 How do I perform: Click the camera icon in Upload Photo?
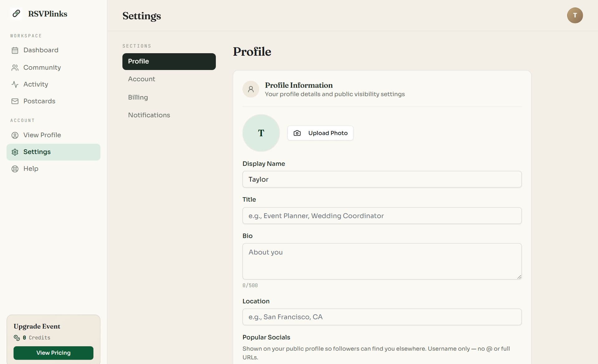click(297, 133)
